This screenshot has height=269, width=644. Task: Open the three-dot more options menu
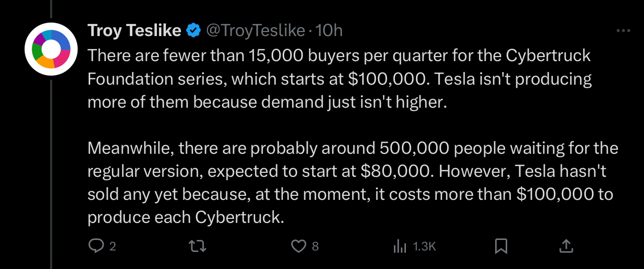622,31
